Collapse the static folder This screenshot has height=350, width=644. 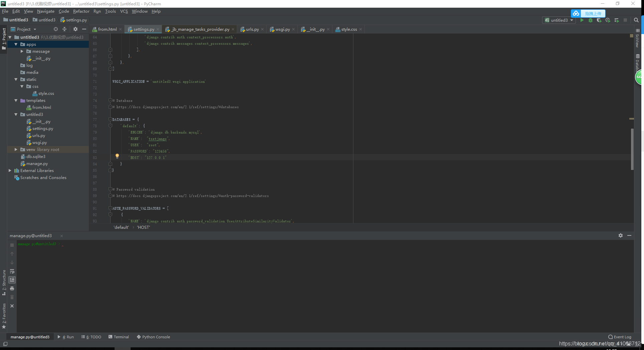pyautogui.click(x=16, y=79)
